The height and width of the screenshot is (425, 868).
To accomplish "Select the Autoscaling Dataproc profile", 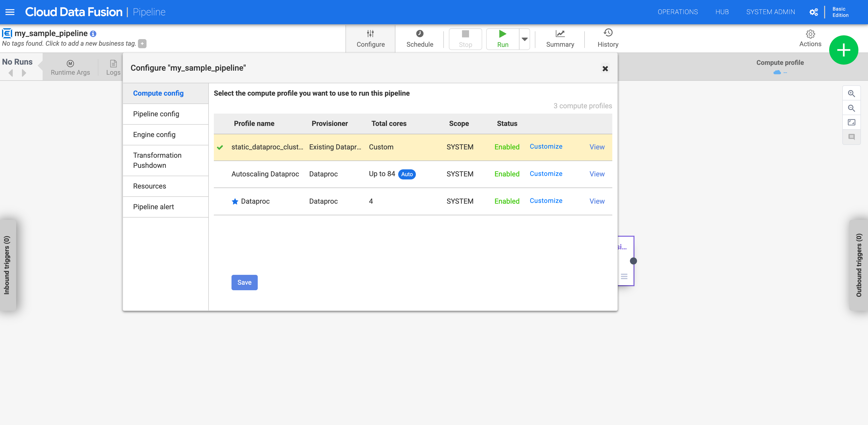I will [265, 174].
